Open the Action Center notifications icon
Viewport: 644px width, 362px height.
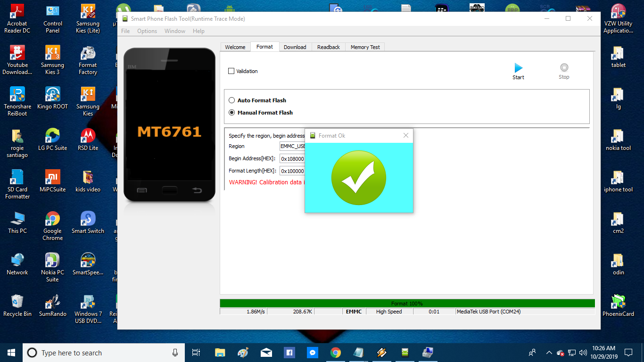(x=628, y=353)
